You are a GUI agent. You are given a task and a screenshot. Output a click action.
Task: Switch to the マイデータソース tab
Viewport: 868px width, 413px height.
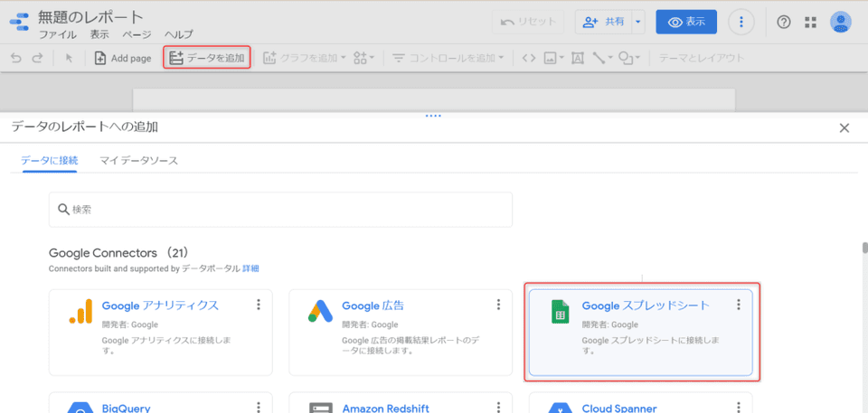pyautogui.click(x=138, y=160)
